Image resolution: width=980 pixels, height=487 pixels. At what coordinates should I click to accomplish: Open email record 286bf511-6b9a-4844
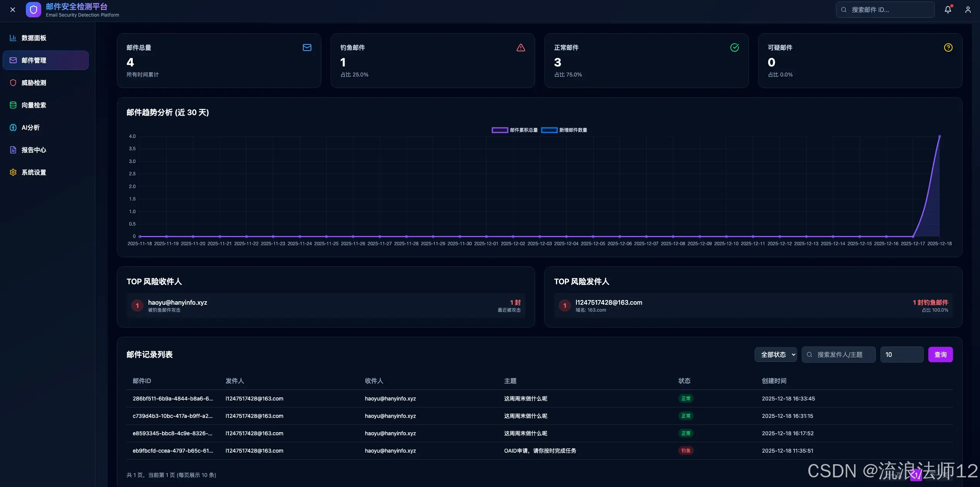click(x=172, y=399)
